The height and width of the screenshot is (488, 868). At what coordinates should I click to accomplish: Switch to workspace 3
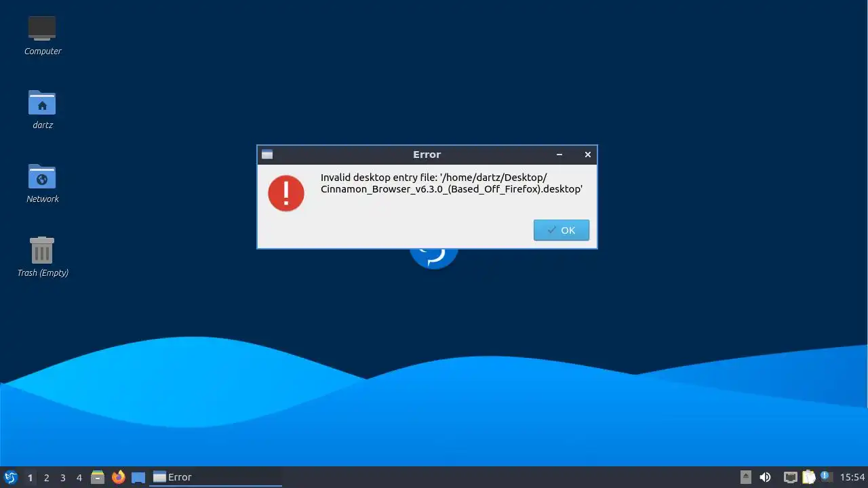click(62, 477)
